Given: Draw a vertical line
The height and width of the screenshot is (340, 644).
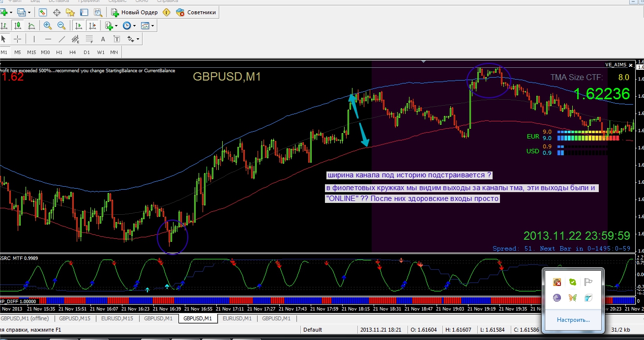Looking at the screenshot, I should pos(34,39).
